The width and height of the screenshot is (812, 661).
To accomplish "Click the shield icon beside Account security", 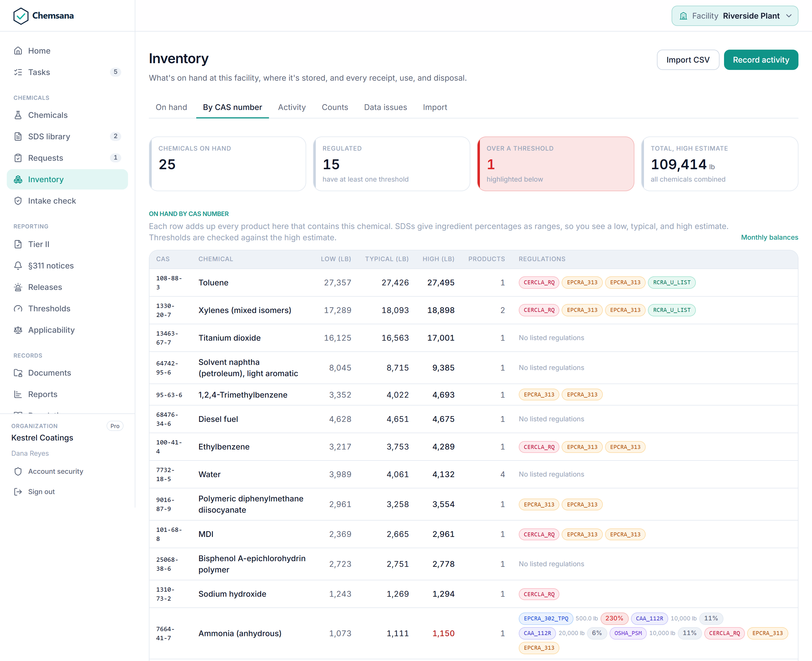I will [x=18, y=471].
